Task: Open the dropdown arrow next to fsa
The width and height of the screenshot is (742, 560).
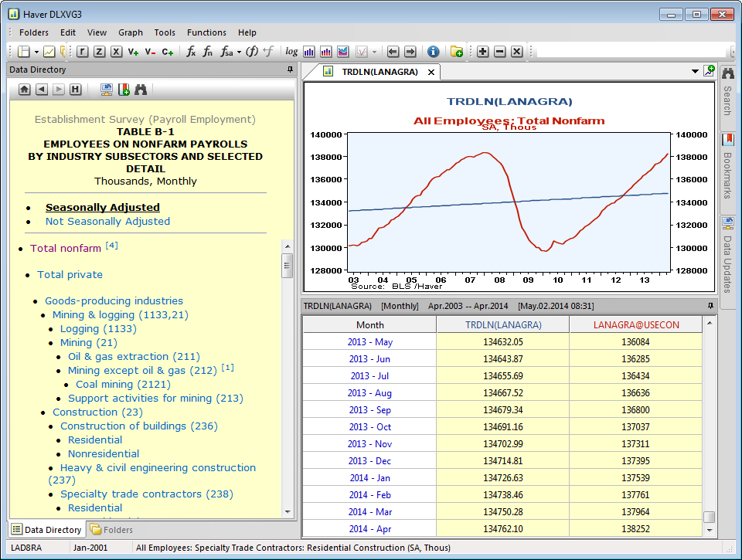Action: tap(239, 52)
